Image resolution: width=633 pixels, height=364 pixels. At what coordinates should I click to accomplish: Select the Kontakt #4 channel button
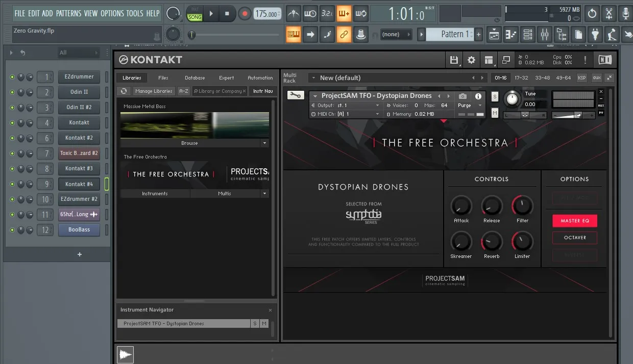click(x=79, y=184)
